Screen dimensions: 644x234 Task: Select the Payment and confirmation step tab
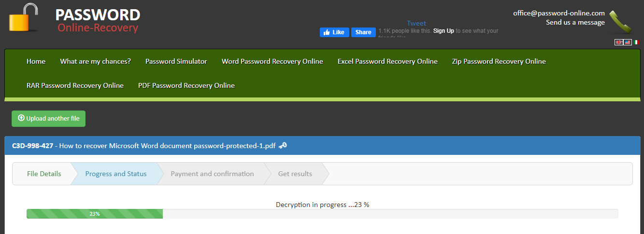click(x=212, y=174)
